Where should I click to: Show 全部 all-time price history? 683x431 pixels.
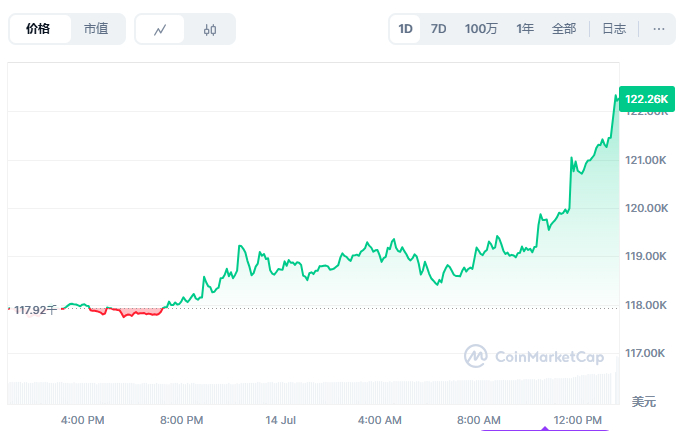564,29
